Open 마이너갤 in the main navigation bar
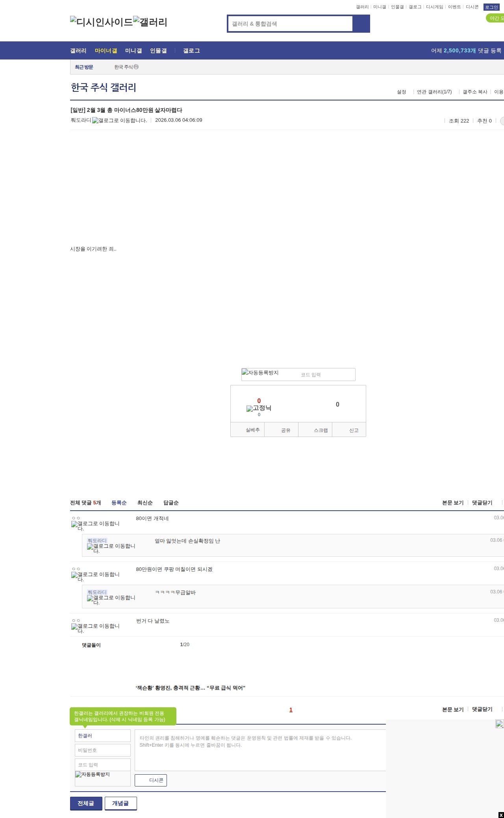The height and width of the screenshot is (818, 504). (106, 50)
